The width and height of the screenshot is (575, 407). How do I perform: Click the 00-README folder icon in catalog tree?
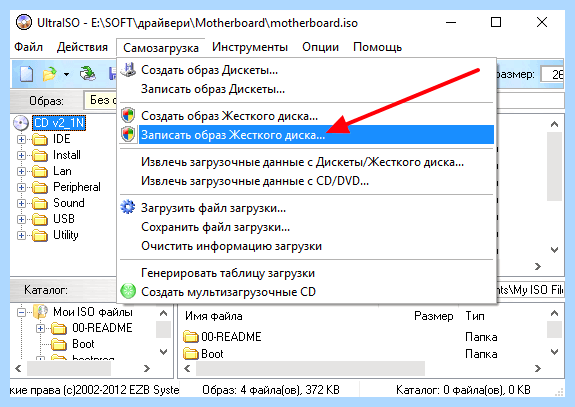tap(59, 328)
